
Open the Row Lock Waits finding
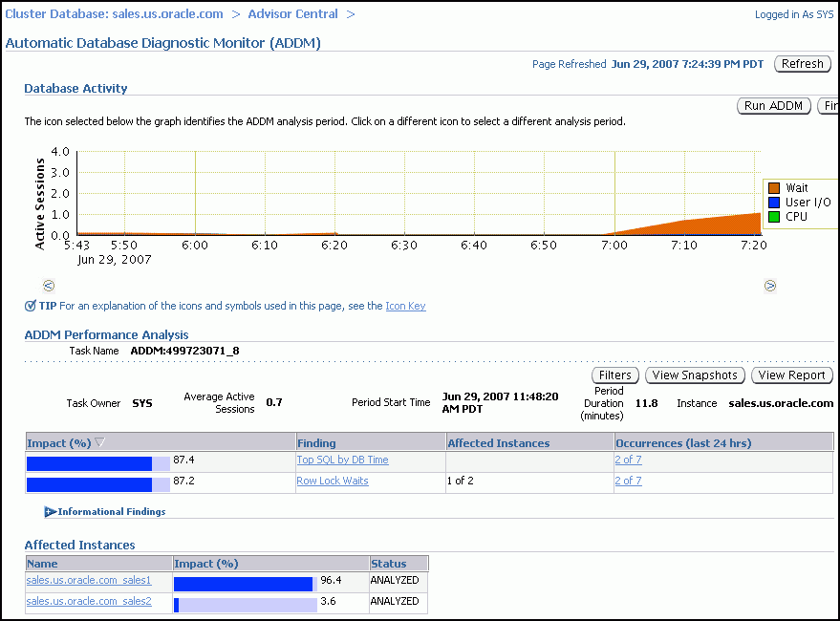coord(332,481)
